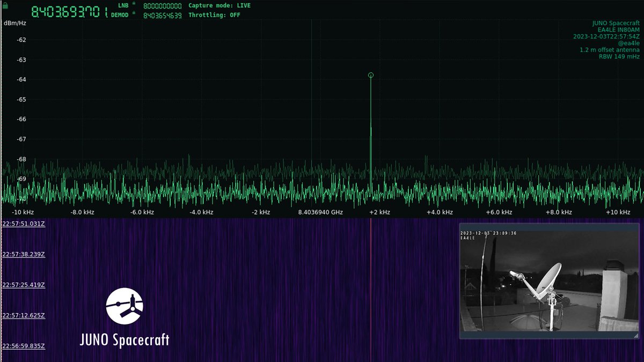Click the '-64' level label
Viewport: 644px width, 362px height.
pyautogui.click(x=22, y=79)
